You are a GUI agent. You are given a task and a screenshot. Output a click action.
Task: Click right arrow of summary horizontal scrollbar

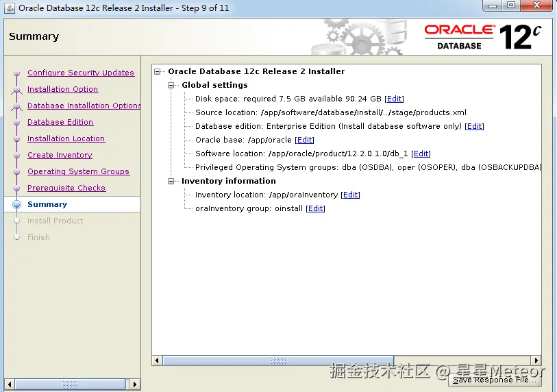coord(536,360)
